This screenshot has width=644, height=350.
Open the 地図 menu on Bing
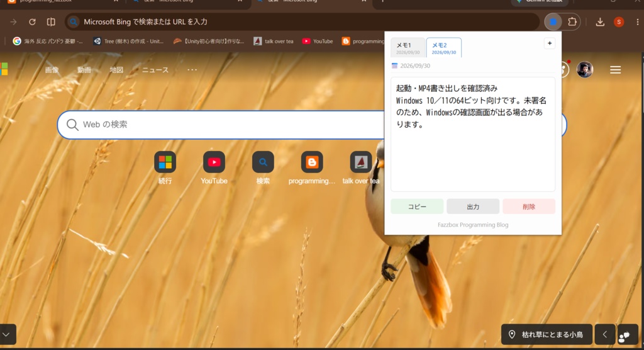116,70
